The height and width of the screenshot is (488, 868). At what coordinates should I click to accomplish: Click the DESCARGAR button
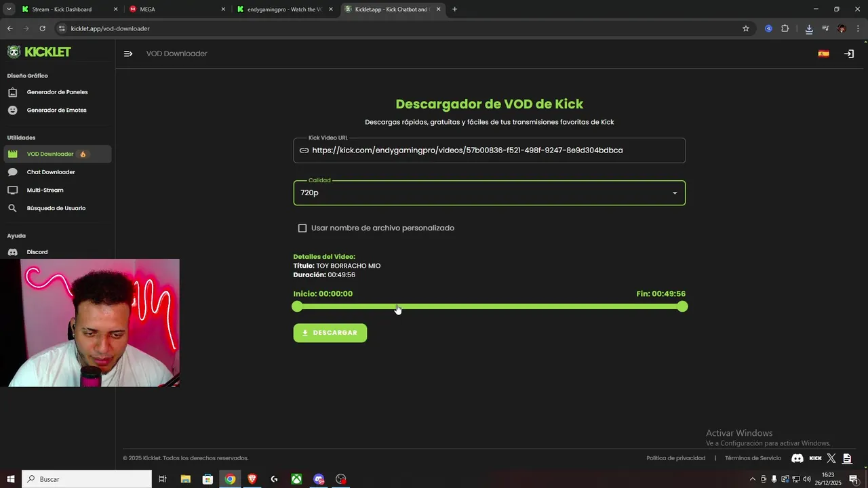tap(330, 333)
